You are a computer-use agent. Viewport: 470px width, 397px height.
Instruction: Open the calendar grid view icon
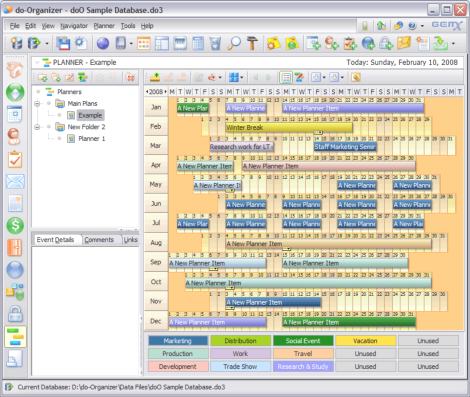[144, 43]
